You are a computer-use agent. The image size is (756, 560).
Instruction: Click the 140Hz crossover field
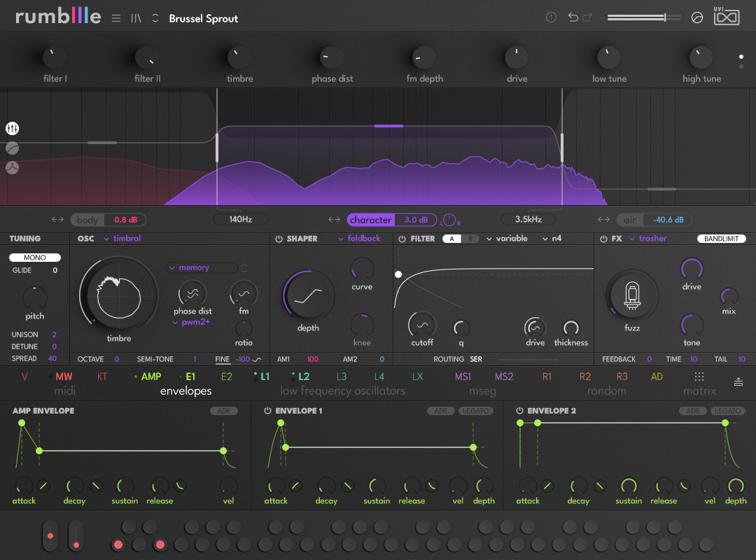[x=241, y=220]
